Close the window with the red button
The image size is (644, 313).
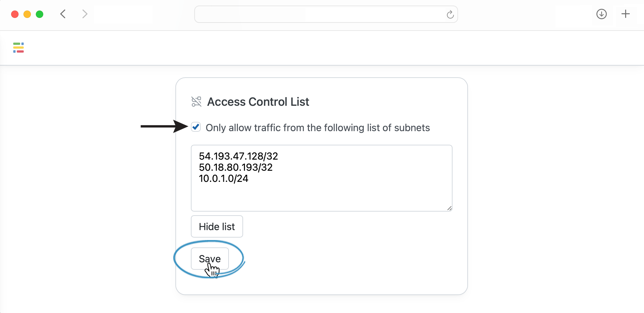point(15,14)
